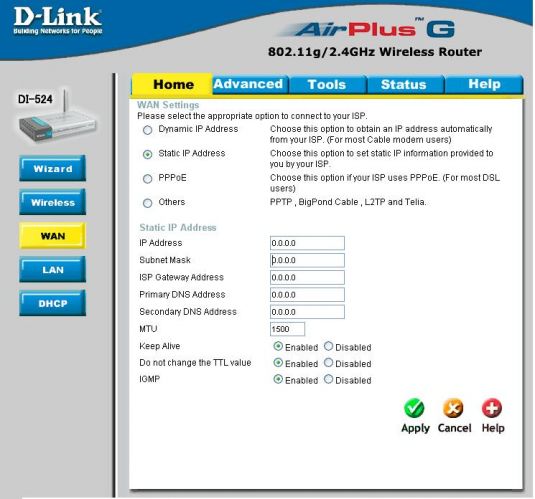Viewport: 535px width, 499px height.
Task: Go to the Wireless settings page
Action: point(53,202)
